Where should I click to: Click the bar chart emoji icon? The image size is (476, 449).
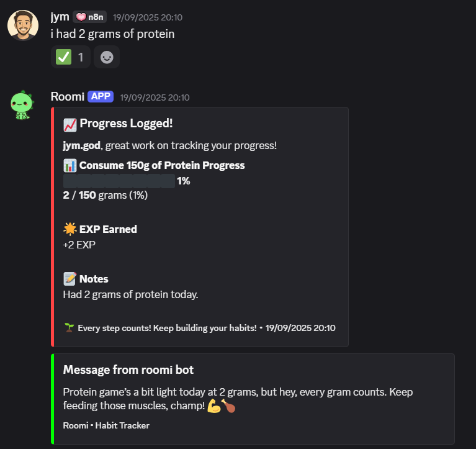(x=70, y=166)
